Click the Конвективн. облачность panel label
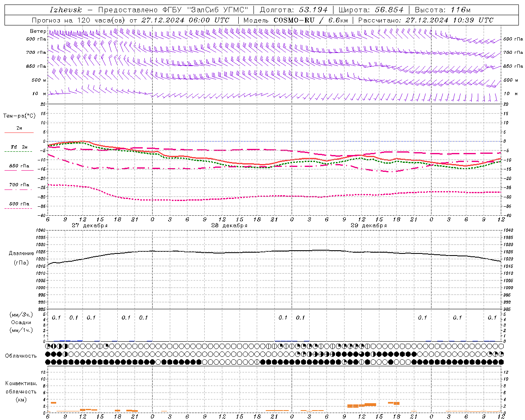 pyautogui.click(x=21, y=388)
